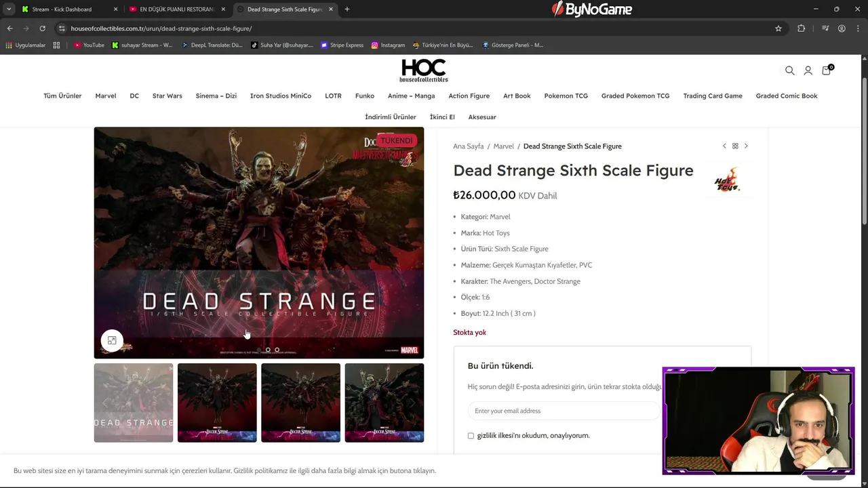Go to next product arrow
The height and width of the screenshot is (488, 868).
click(x=746, y=146)
